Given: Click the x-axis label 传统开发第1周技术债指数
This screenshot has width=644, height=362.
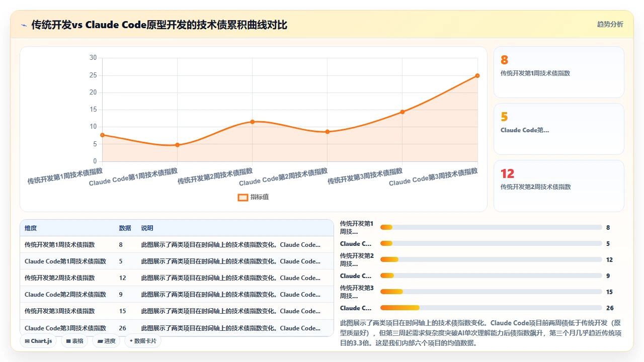Looking at the screenshot, I should point(65,177).
